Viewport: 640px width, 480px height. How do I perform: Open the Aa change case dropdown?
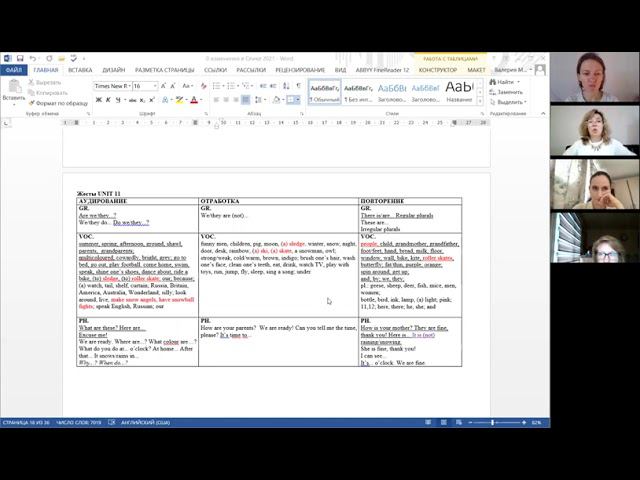[187, 86]
